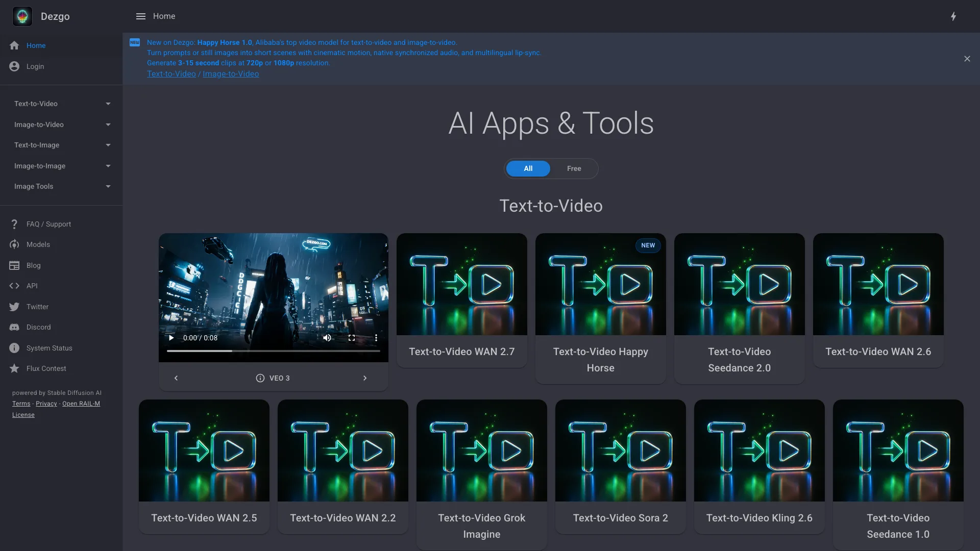Open FAQ / Support menu item
The image size is (980, 551).
[x=61, y=224]
